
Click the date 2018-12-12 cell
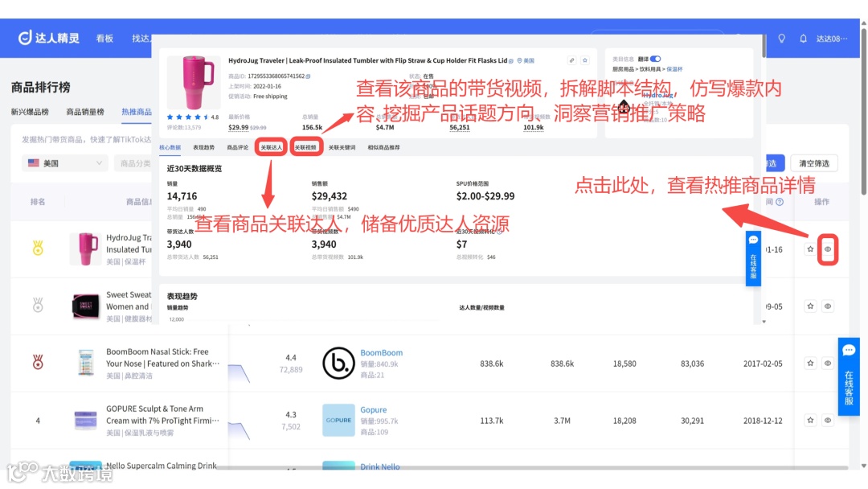tap(762, 421)
